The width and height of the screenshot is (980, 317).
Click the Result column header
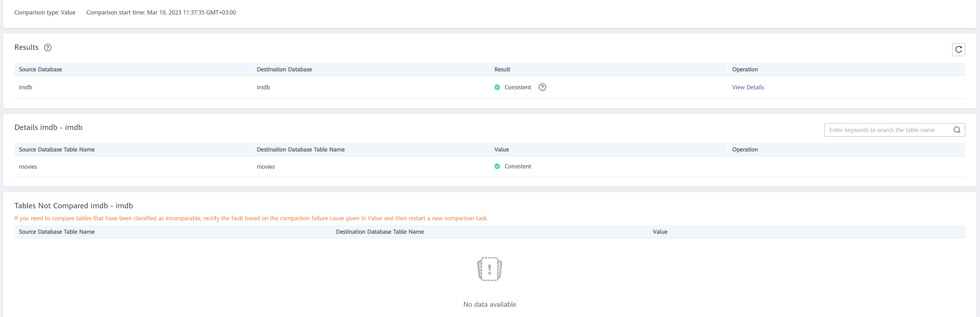(x=502, y=69)
